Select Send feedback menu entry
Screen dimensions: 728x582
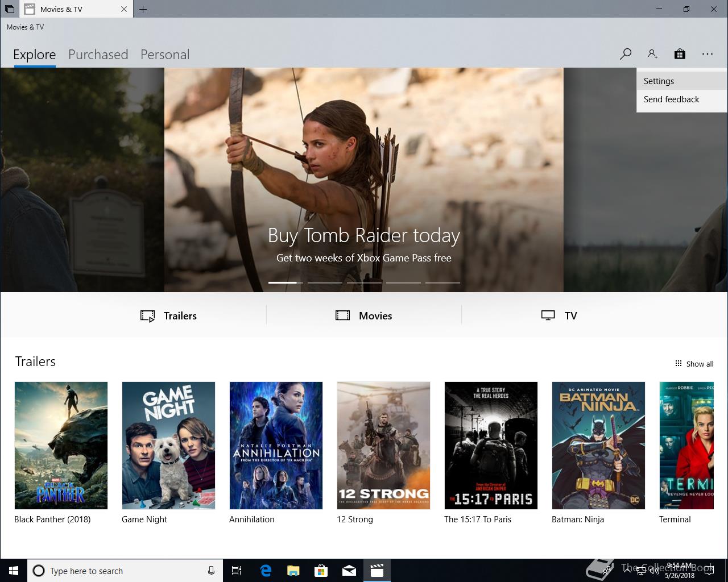click(682, 99)
